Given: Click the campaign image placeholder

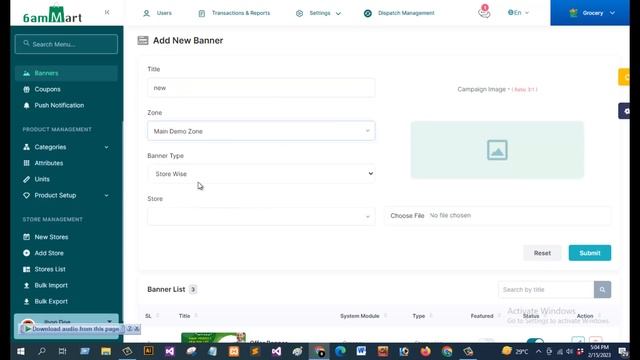Looking at the screenshot, I should click(497, 150).
